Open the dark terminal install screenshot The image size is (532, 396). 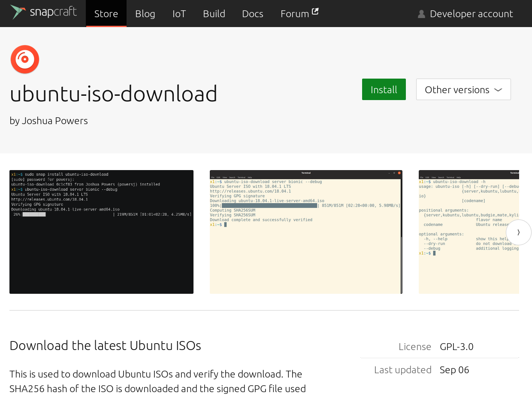click(x=101, y=232)
